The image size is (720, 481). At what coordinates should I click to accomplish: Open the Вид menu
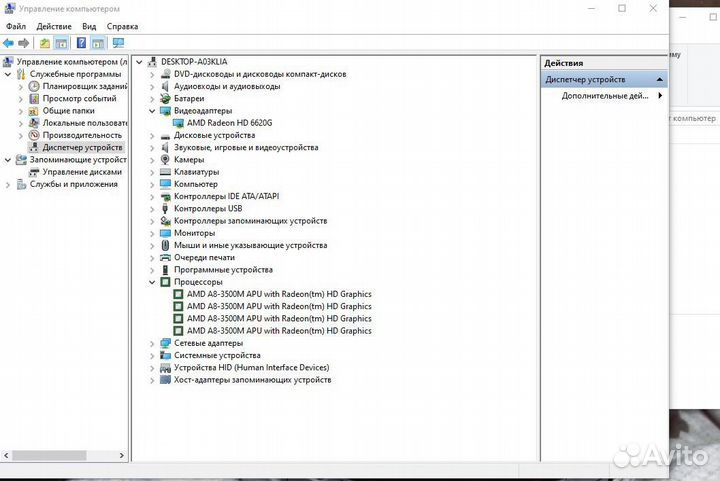(89, 27)
